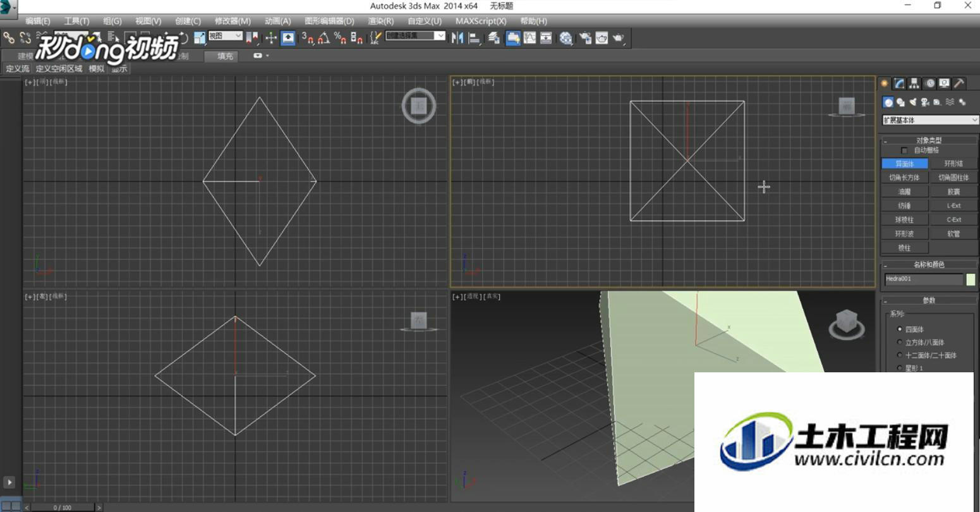Screen dimensions: 980x512
Task: Open the 编辑(E) menu
Action: pos(38,21)
